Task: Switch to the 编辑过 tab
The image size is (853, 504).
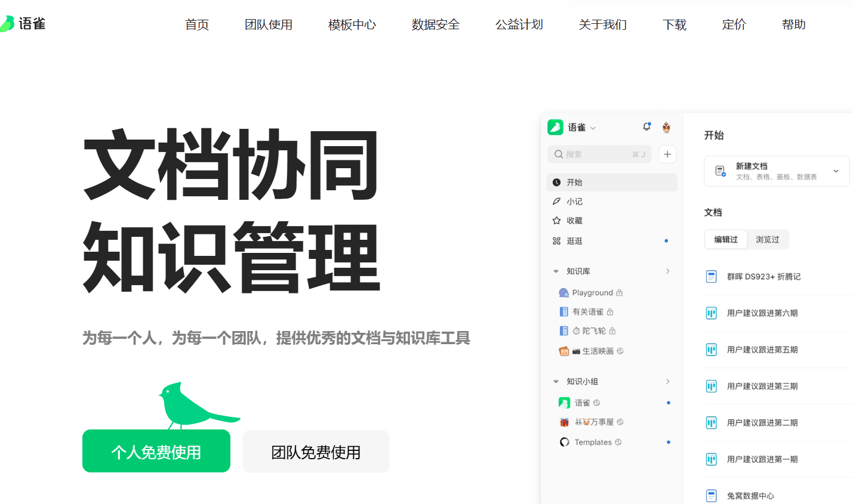Action: [726, 240]
